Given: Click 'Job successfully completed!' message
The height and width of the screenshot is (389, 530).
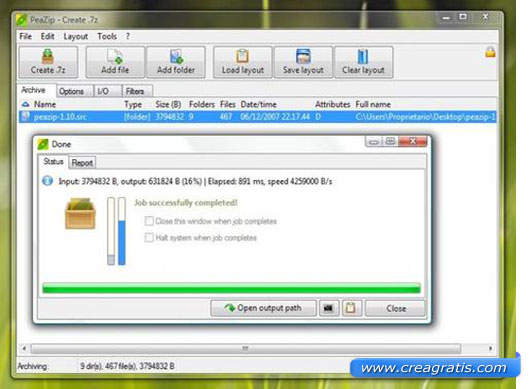Looking at the screenshot, I should pyautogui.click(x=186, y=202).
